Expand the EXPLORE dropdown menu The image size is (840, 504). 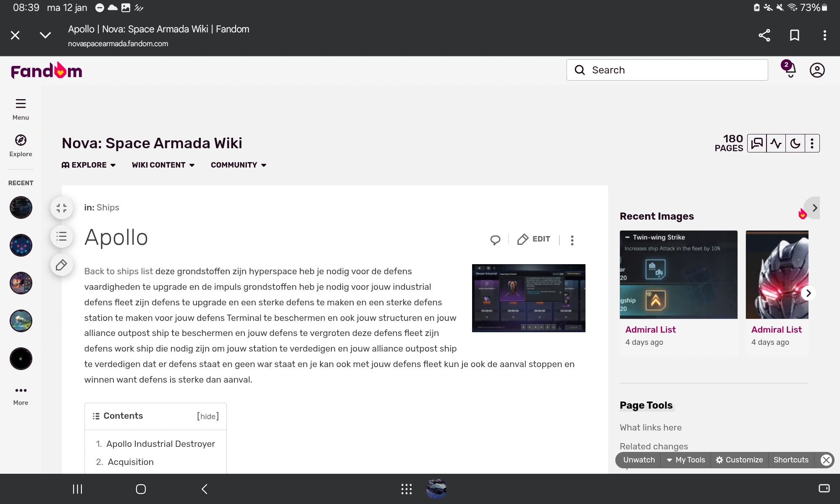click(89, 165)
